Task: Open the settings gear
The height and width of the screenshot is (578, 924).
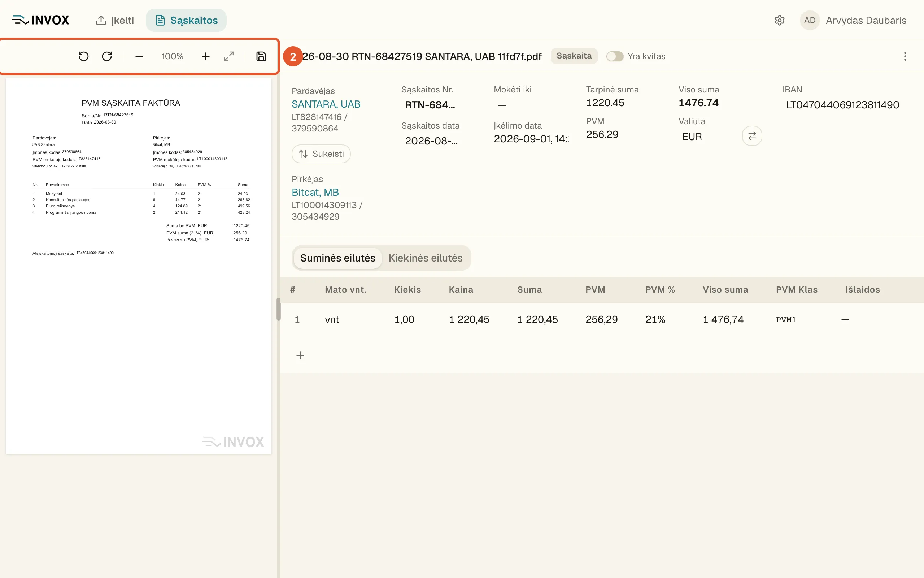Action: pos(779,20)
